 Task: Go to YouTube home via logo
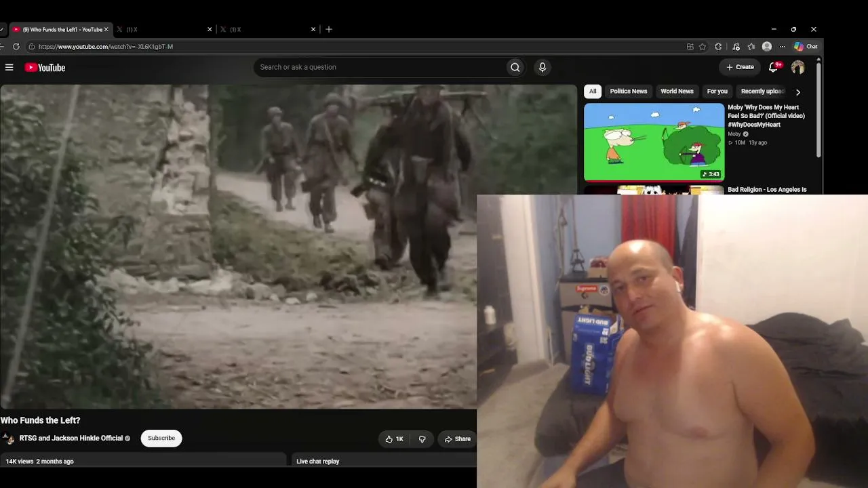coord(45,67)
